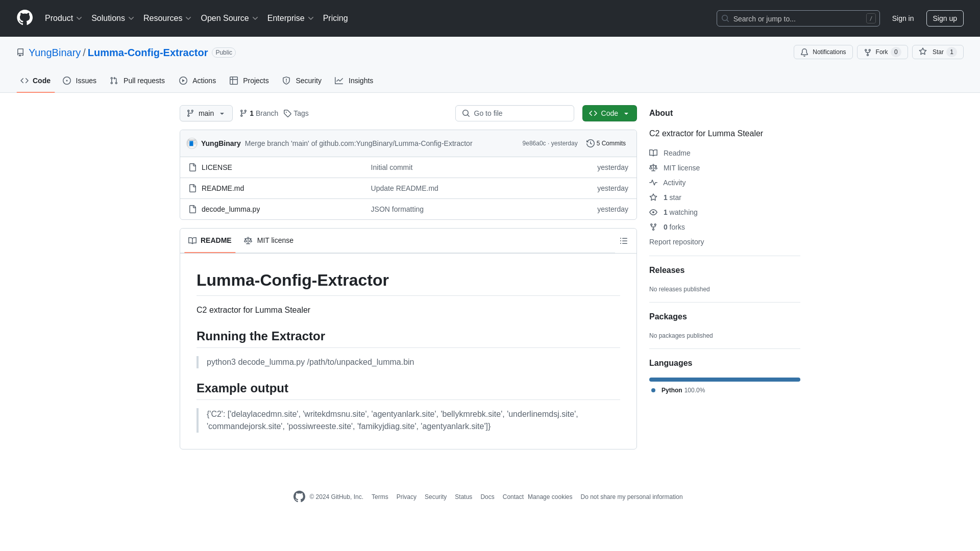Screen dimensions: 980x551
Task: Click the Fork icon
Action: click(868, 52)
